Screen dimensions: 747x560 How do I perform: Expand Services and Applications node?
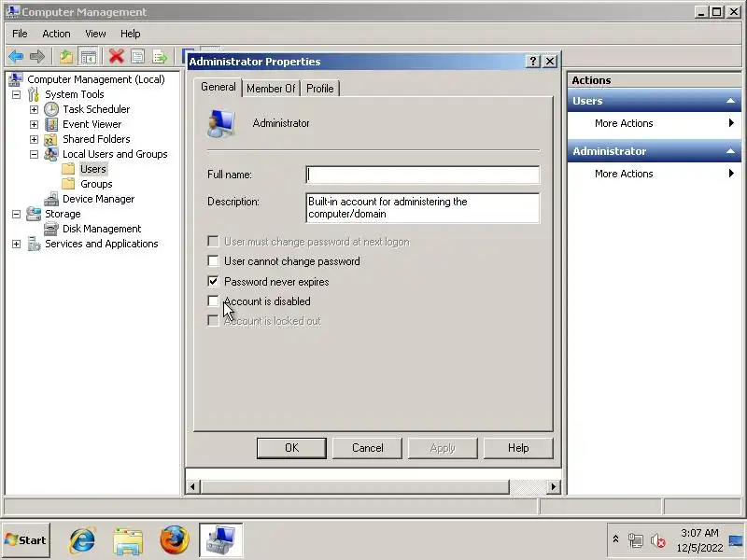(16, 244)
